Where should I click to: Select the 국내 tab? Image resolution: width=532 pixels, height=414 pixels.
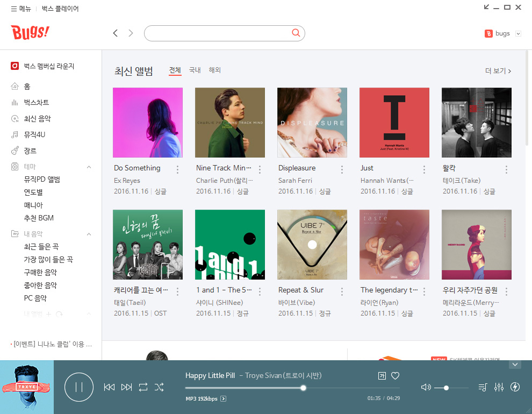[x=195, y=70]
